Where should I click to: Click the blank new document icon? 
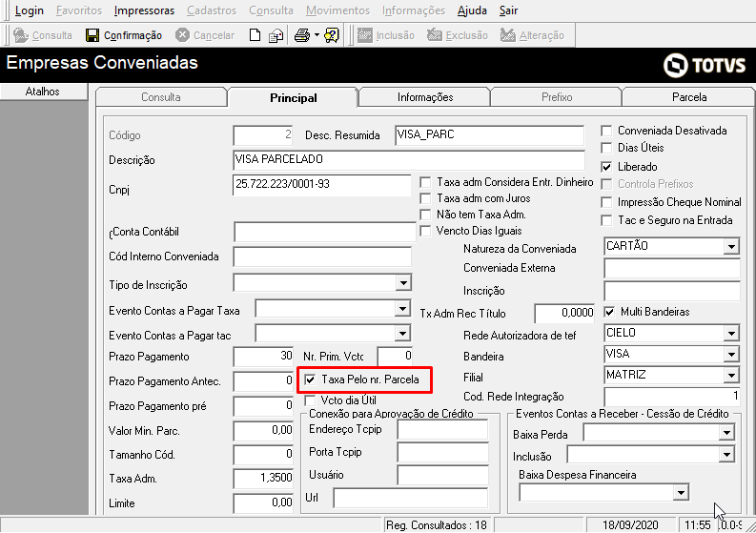[x=255, y=35]
